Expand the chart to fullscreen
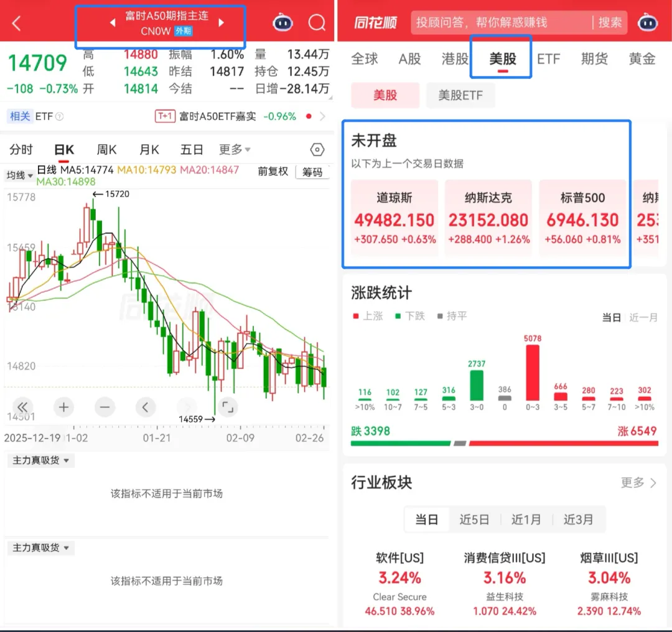 (x=228, y=407)
